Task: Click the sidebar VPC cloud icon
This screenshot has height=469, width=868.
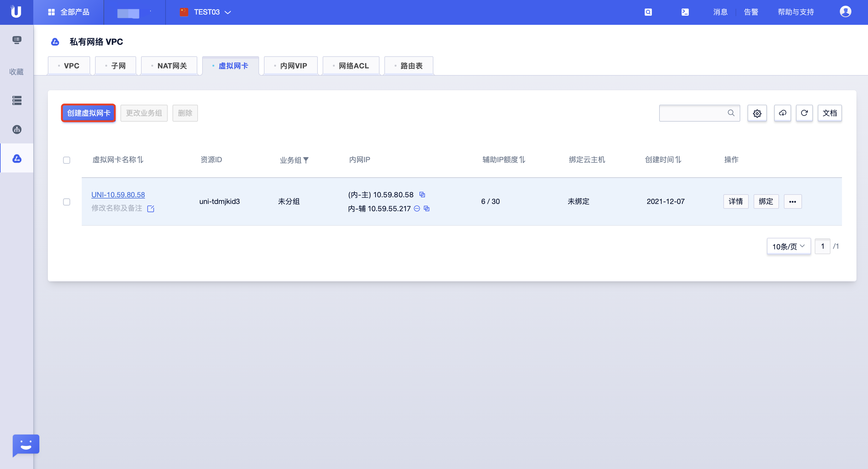Action: coord(17,158)
